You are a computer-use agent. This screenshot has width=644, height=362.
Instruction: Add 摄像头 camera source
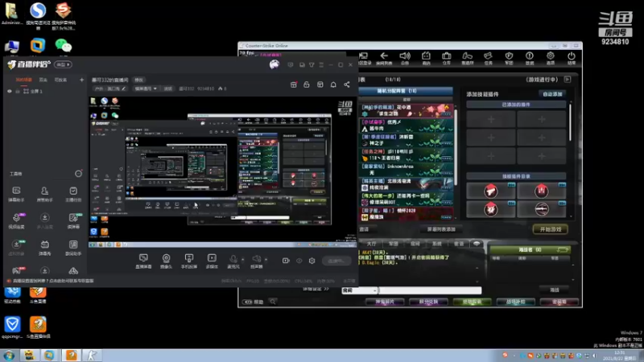166,261
